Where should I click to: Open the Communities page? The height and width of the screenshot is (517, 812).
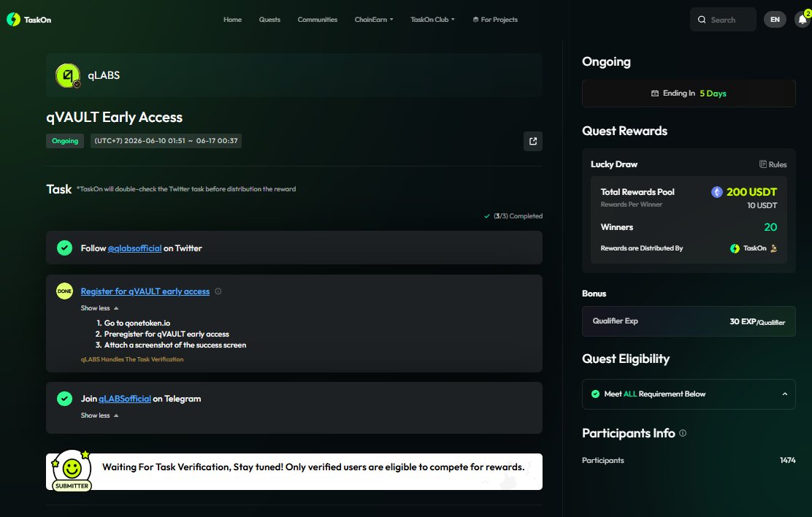coord(318,20)
